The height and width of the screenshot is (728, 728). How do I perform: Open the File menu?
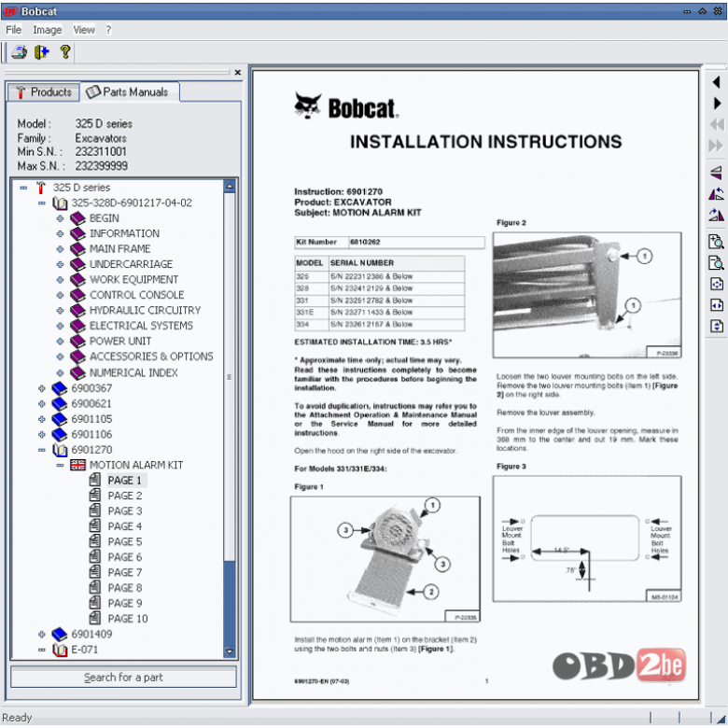13,30
